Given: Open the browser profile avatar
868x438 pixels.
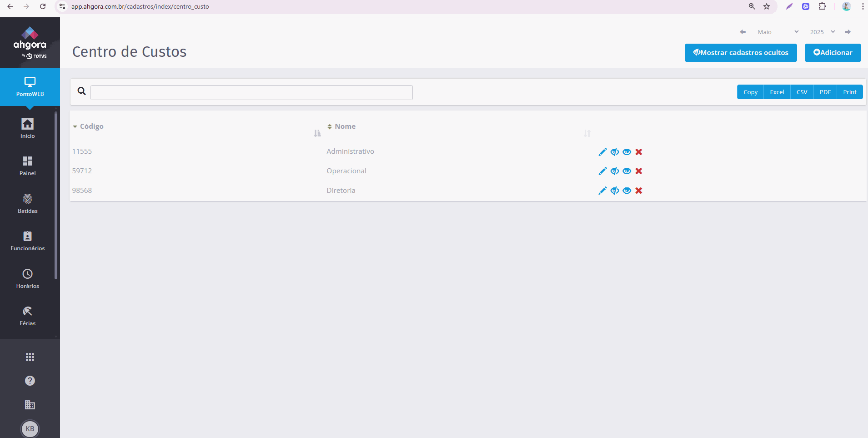Looking at the screenshot, I should pos(846,6).
